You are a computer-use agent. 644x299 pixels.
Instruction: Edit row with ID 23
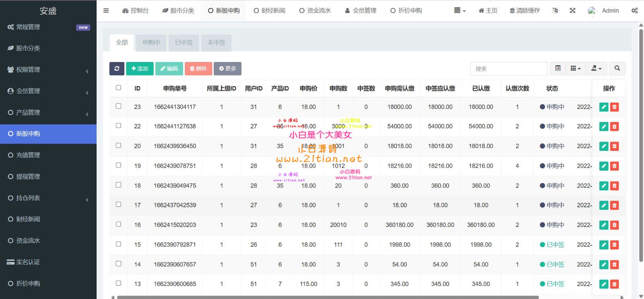pyautogui.click(x=604, y=107)
